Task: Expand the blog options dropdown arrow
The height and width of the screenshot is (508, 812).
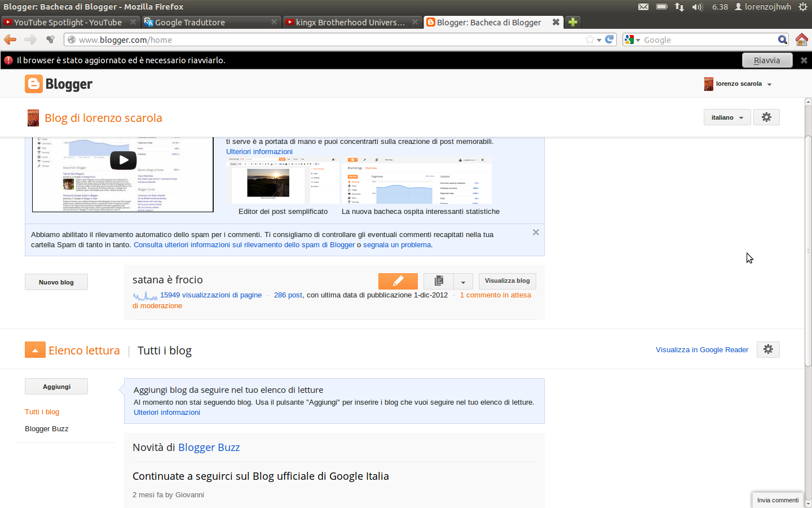Action: point(463,282)
